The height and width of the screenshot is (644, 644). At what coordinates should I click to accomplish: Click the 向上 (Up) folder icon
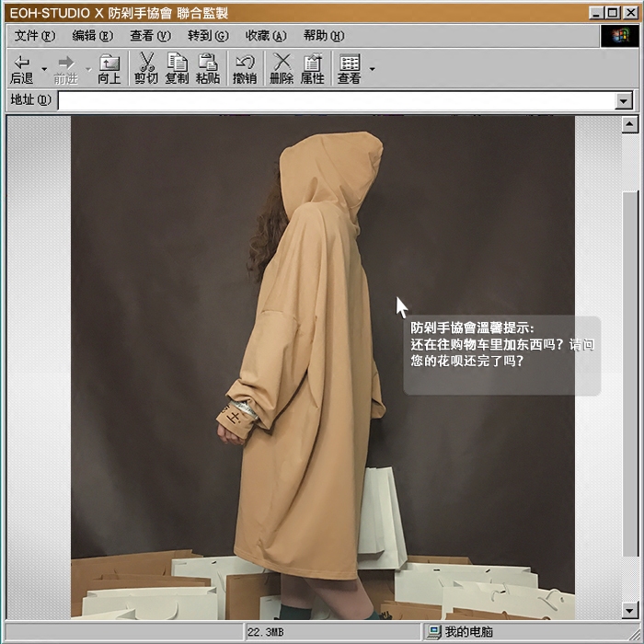(109, 68)
